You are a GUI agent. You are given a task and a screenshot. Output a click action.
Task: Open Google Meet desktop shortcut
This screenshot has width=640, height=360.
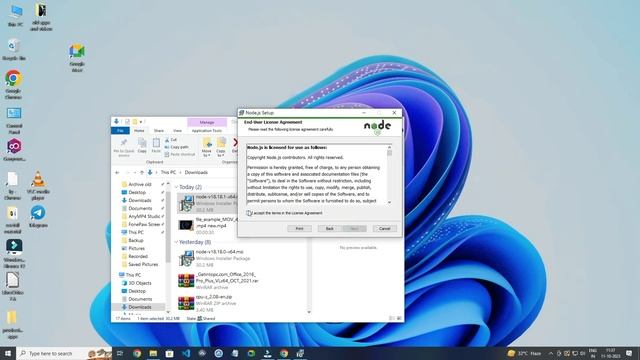click(77, 58)
